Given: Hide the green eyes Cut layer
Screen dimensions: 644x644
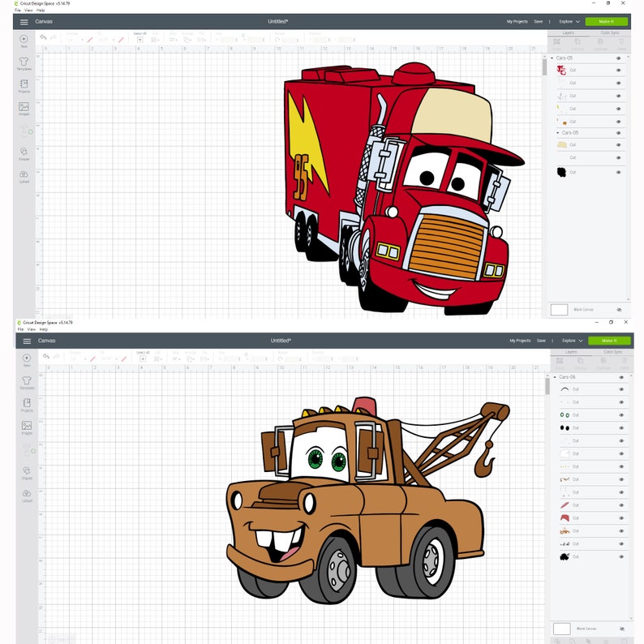Looking at the screenshot, I should click(621, 415).
